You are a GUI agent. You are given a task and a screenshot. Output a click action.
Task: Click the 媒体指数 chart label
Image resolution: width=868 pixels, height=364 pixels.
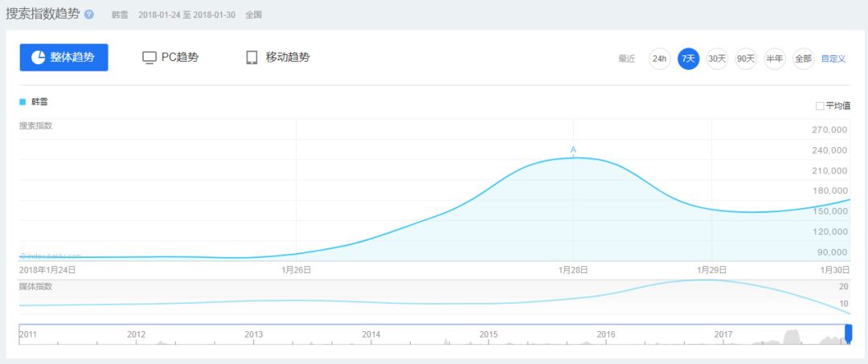click(x=36, y=286)
